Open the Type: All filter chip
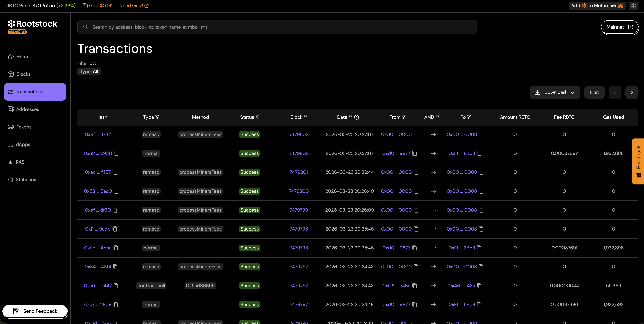 point(89,72)
